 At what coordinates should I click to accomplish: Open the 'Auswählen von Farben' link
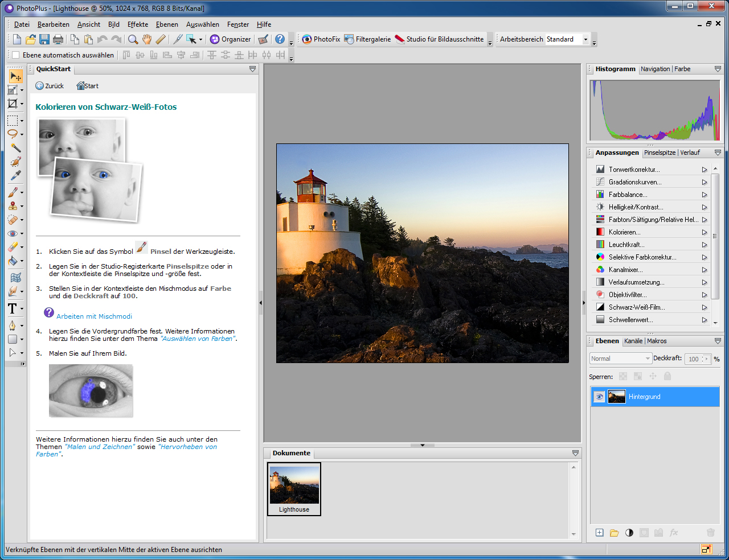click(197, 339)
